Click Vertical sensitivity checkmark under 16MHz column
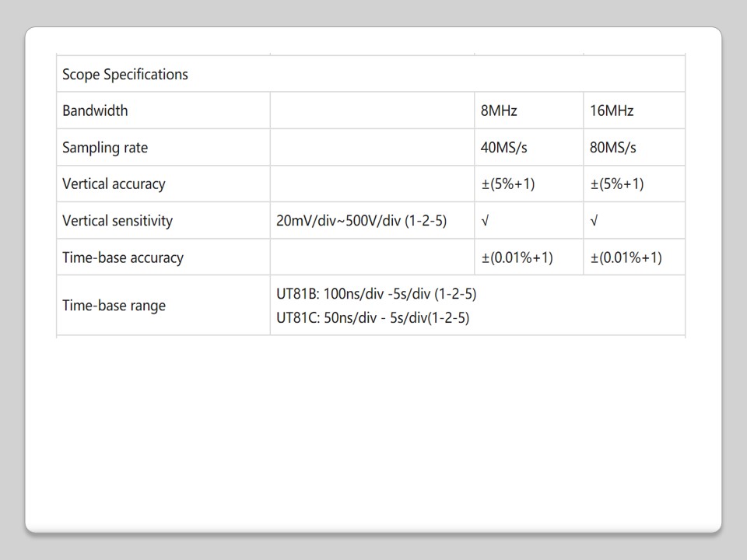This screenshot has height=560, width=747. [x=594, y=221]
